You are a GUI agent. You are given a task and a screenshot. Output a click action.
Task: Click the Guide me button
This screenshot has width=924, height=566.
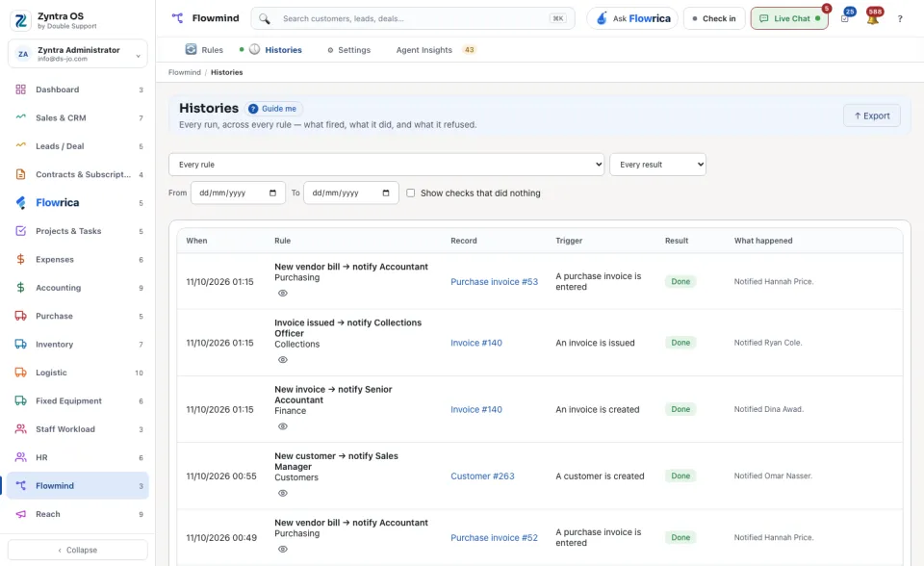273,109
